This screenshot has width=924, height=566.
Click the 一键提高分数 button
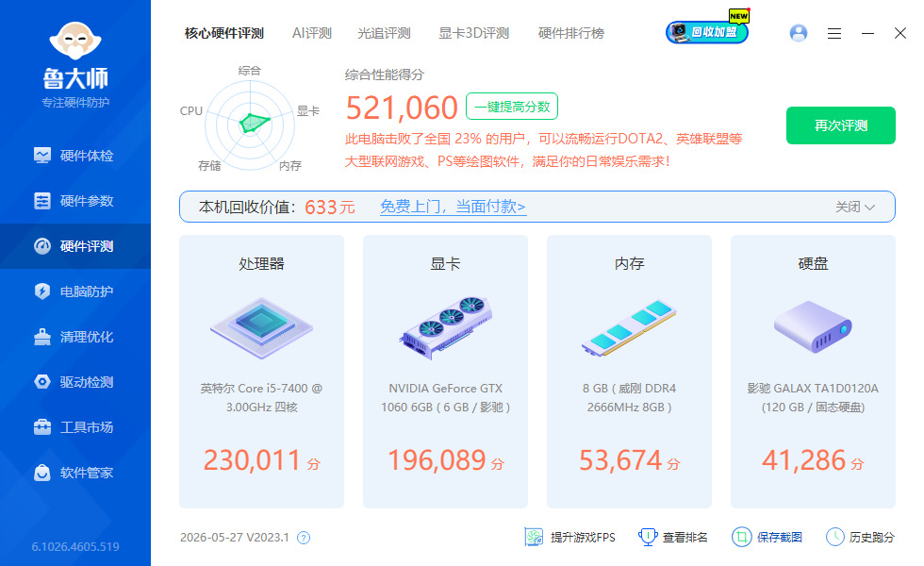point(512,107)
